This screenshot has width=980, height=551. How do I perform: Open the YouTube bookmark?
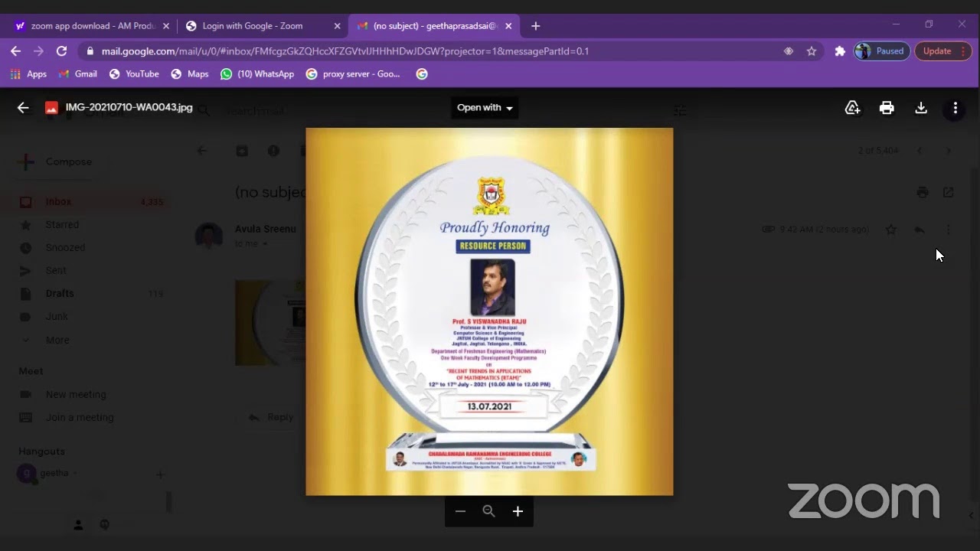[x=134, y=74]
